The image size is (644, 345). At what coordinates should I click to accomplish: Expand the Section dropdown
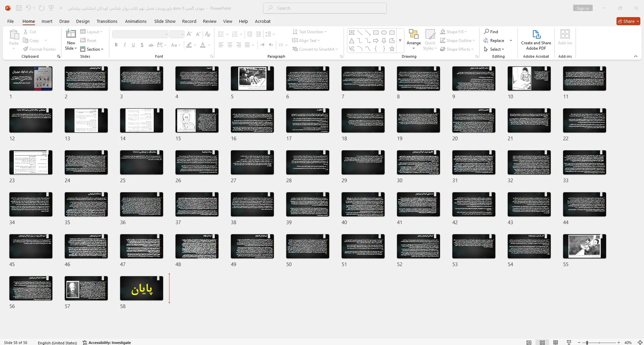pos(92,49)
